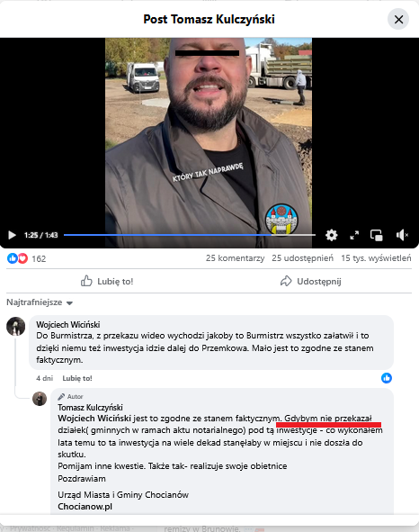View the 25 udostępnień list
This screenshot has width=419, height=532.
coord(302,258)
